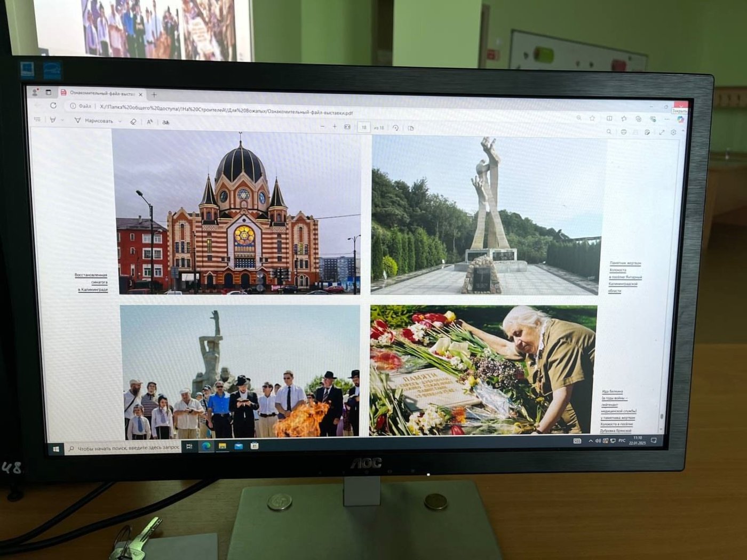Search within the PDF document
Viewport: 747px width, 560px height.
click(x=609, y=131)
